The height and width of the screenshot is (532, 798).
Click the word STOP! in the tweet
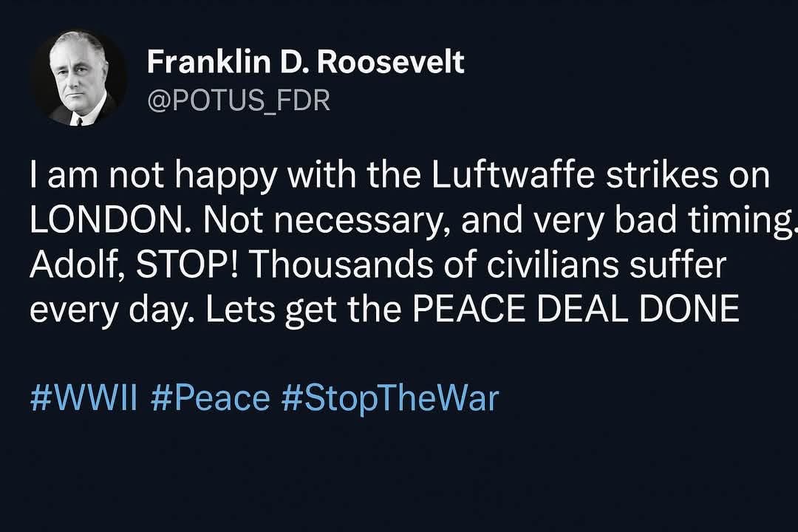(x=187, y=265)
